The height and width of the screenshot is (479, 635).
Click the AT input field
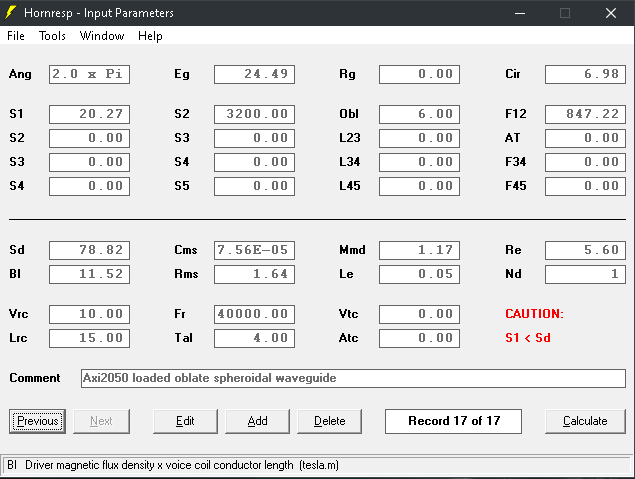click(x=585, y=138)
